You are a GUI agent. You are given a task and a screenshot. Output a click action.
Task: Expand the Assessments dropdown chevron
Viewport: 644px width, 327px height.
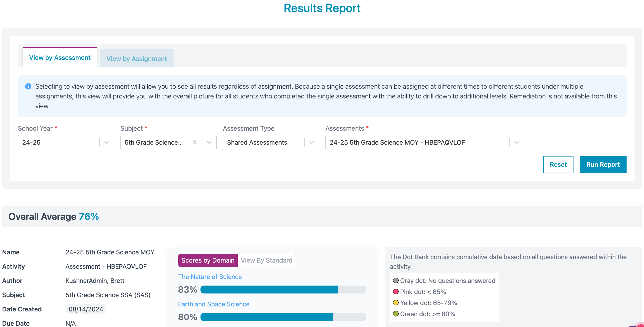[517, 143]
